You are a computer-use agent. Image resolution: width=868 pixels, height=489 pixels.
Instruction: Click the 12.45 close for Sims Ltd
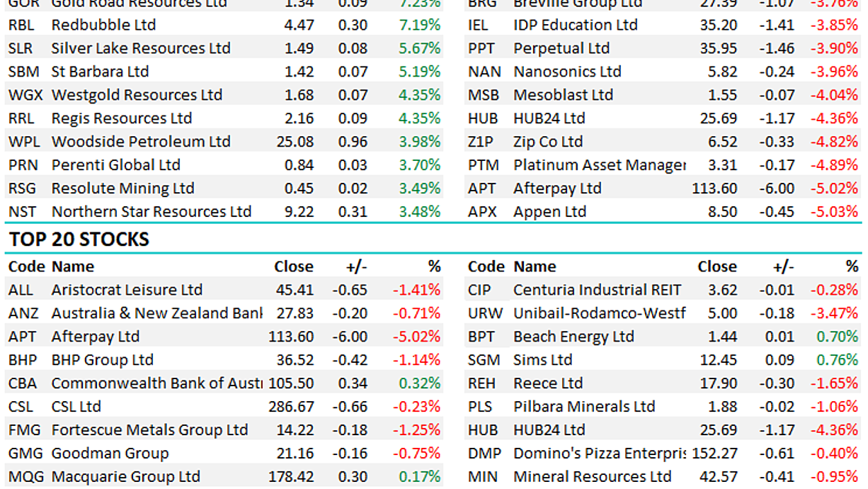point(718,360)
